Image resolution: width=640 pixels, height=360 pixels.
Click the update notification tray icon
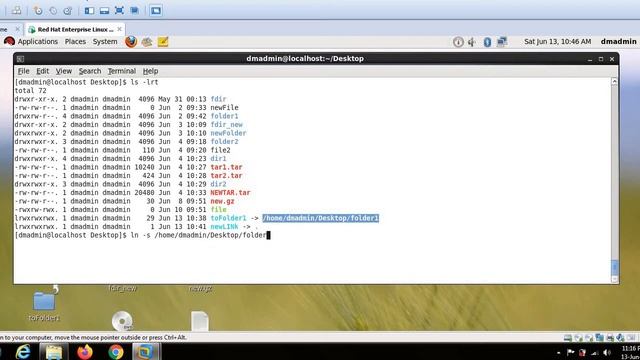click(x=458, y=42)
